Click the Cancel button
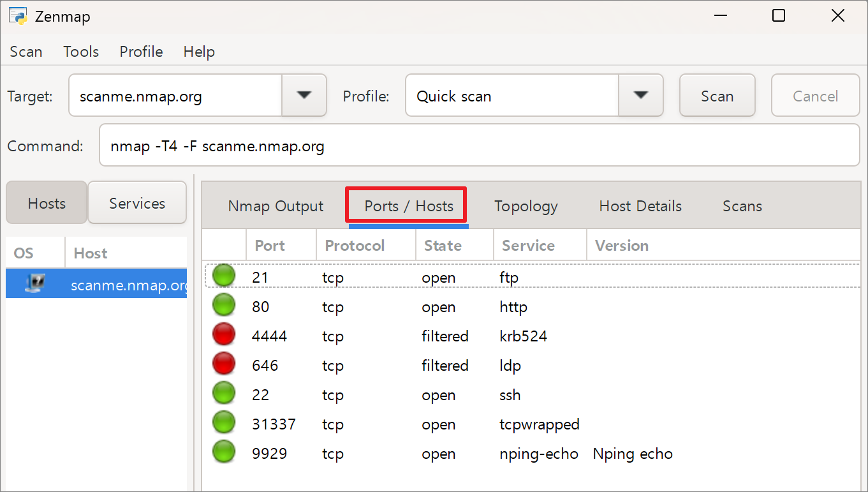Screen dimensions: 868x492 coord(815,96)
